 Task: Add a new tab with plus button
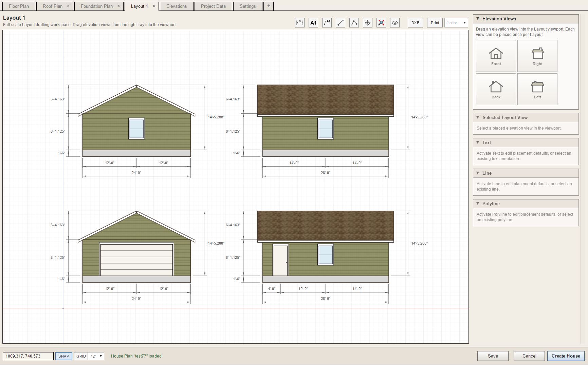[269, 6]
